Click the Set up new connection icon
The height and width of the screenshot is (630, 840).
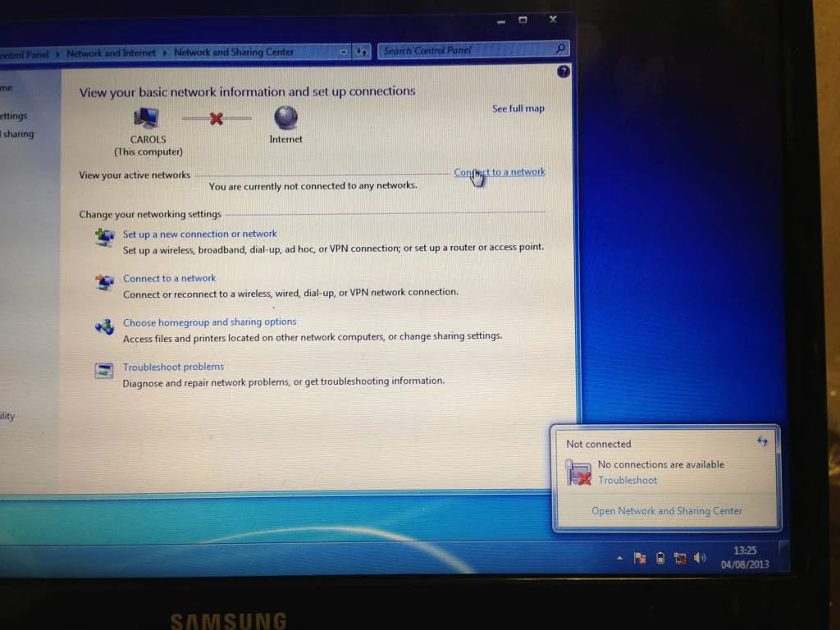[104, 237]
